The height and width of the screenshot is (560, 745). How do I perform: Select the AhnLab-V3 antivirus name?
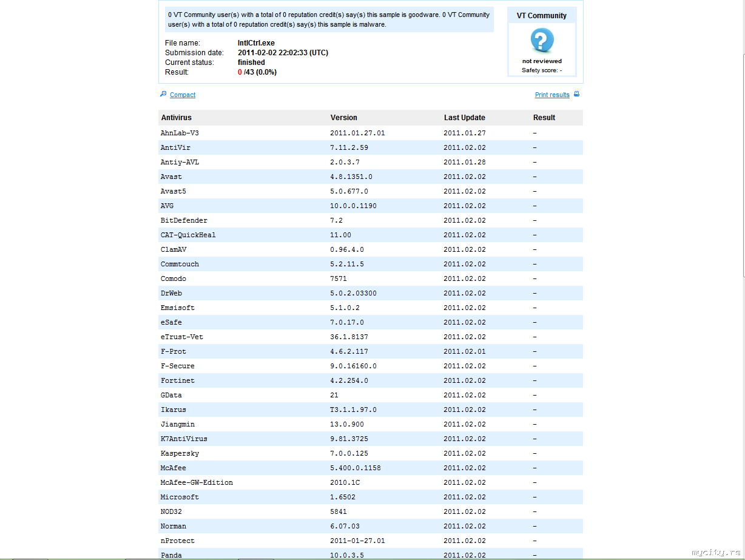180,133
